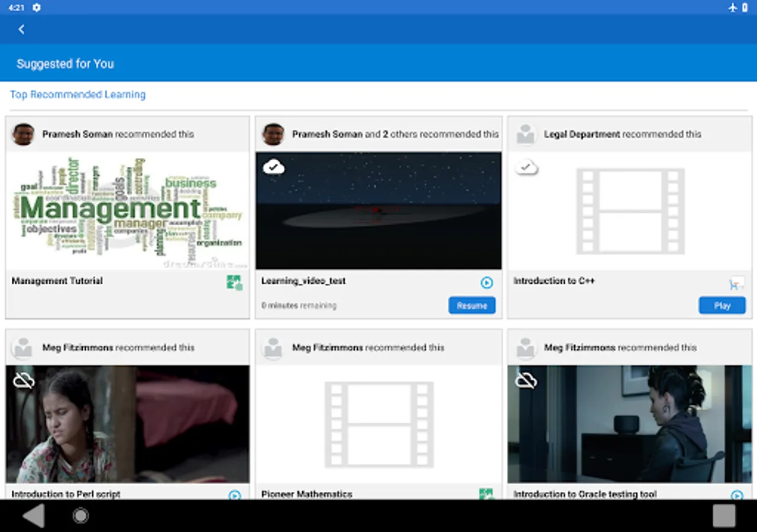Tap cloud checkmark icon on Introduction to C++

click(x=526, y=168)
